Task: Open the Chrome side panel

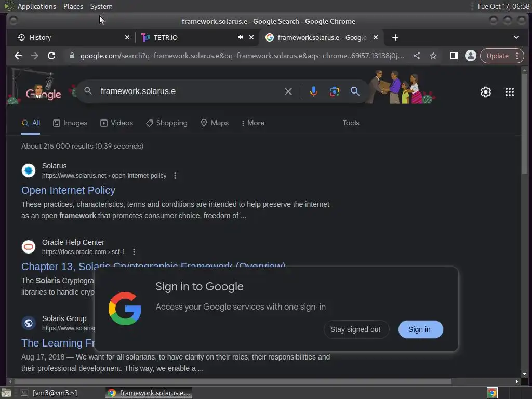Action: click(454, 56)
